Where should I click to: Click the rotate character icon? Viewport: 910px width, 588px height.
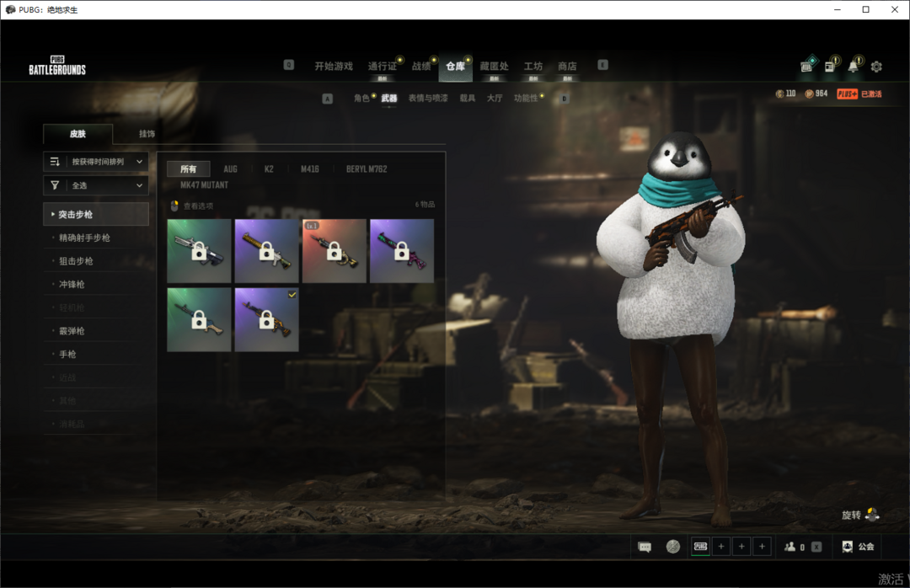pyautogui.click(x=872, y=515)
